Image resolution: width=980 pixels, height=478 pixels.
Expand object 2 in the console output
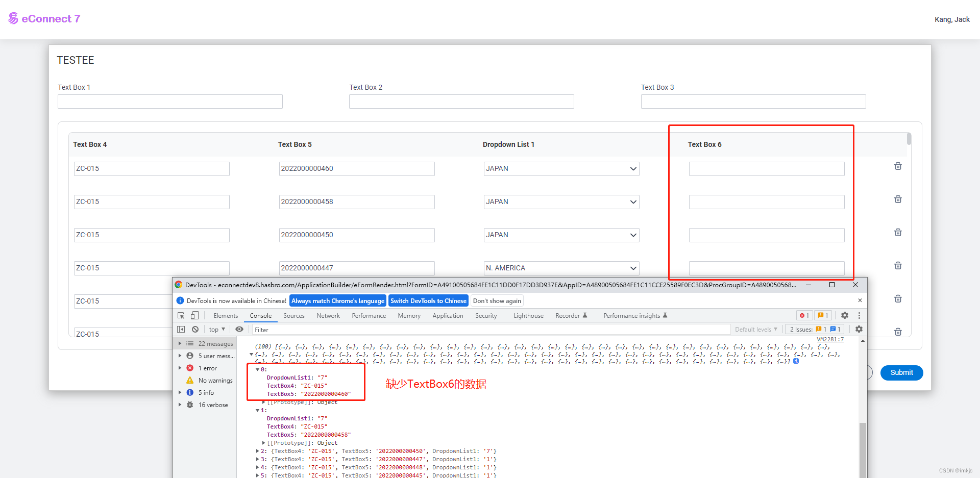coord(258,451)
